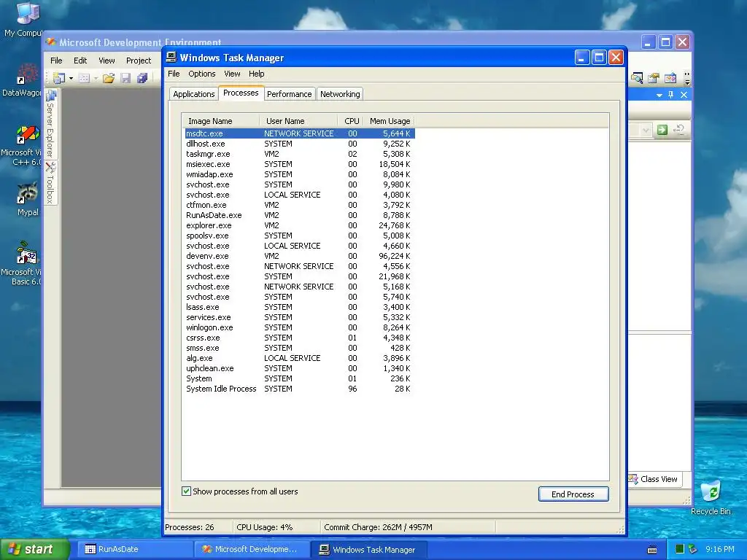The height and width of the screenshot is (560, 747).
Task: Select the winlogon.exe process row
Action: [x=300, y=327]
